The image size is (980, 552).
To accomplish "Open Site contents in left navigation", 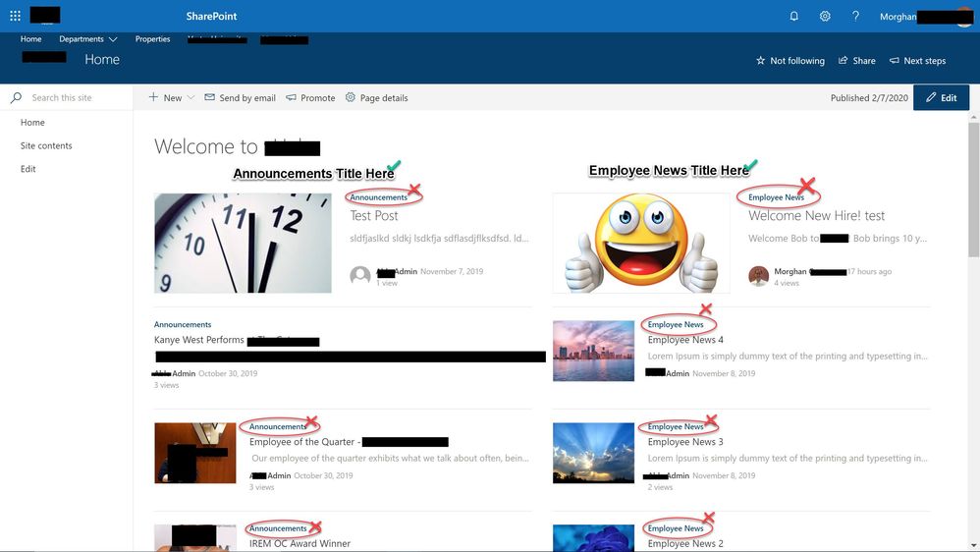I will tap(46, 145).
